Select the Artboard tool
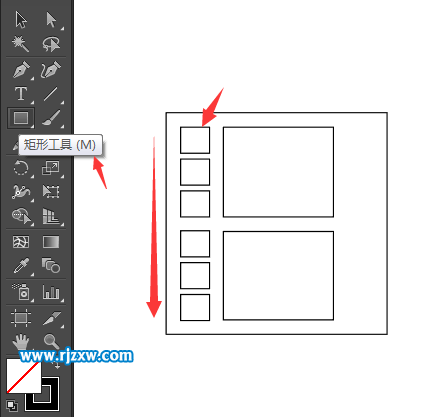 click(x=21, y=317)
